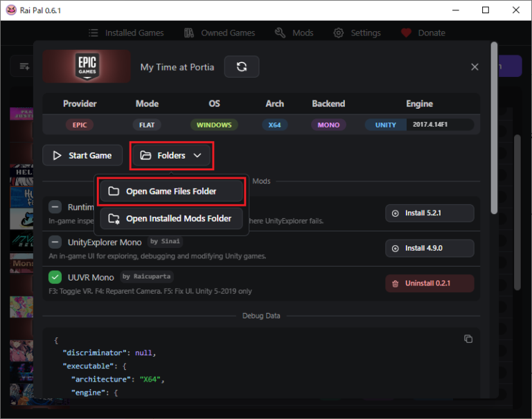Expand the Folders dropdown
532x419 pixels.
171,156
